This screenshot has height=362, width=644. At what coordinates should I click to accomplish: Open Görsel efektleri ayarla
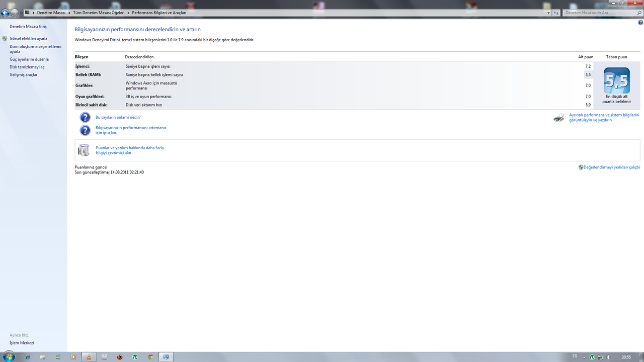28,38
